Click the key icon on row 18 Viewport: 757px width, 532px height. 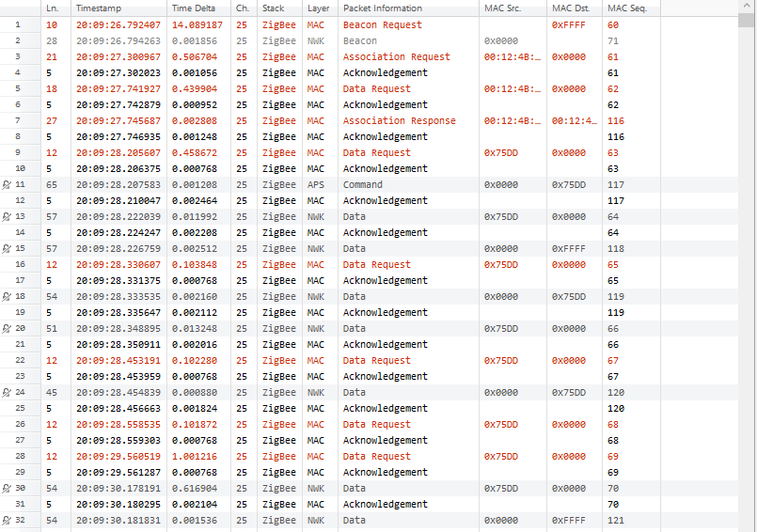7,296
